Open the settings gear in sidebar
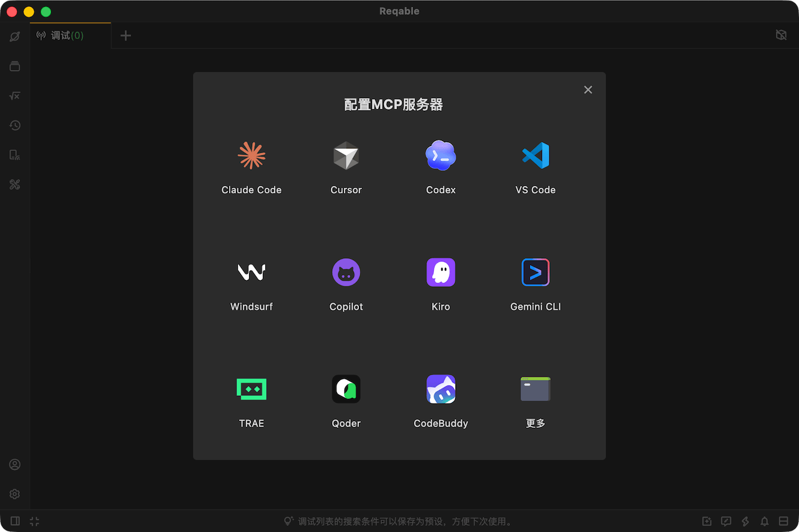This screenshot has height=532, width=799. [15, 494]
